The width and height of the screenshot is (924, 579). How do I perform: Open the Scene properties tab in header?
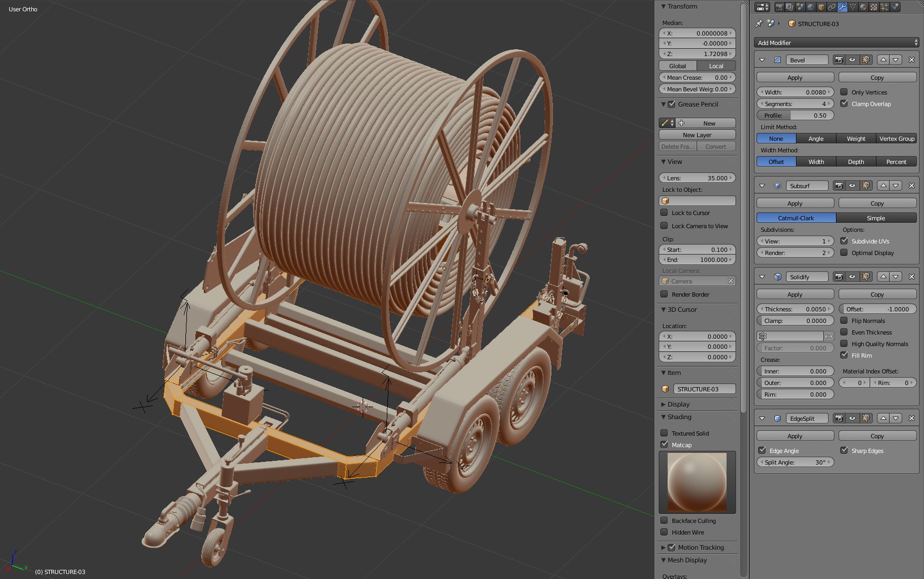800,7
